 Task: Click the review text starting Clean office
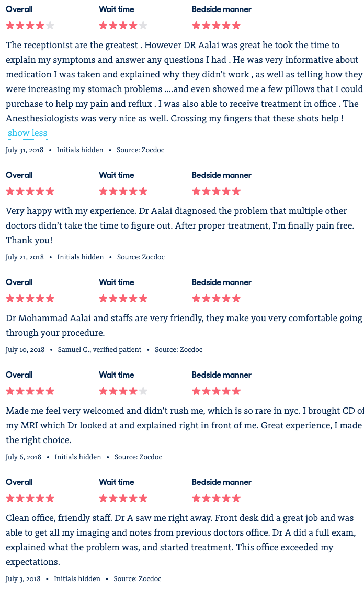click(180, 540)
